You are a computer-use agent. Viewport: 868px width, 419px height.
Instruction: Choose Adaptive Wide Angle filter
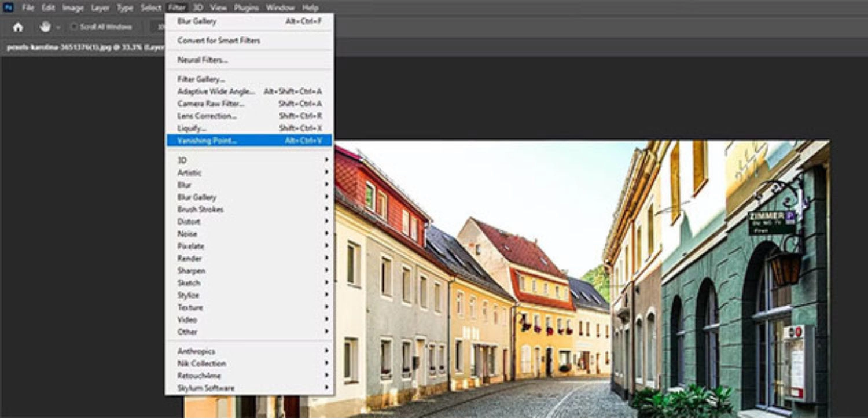(249, 91)
